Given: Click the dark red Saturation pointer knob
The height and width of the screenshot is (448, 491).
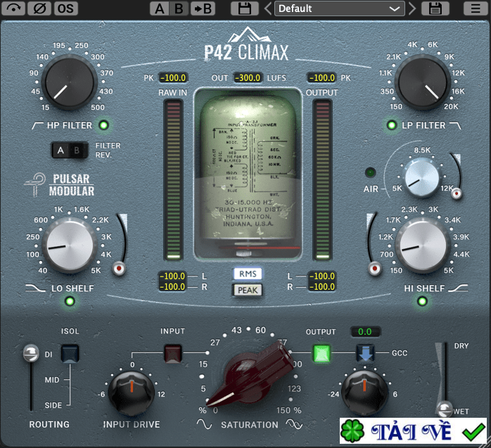Looking at the screenshot, I should [x=250, y=374].
